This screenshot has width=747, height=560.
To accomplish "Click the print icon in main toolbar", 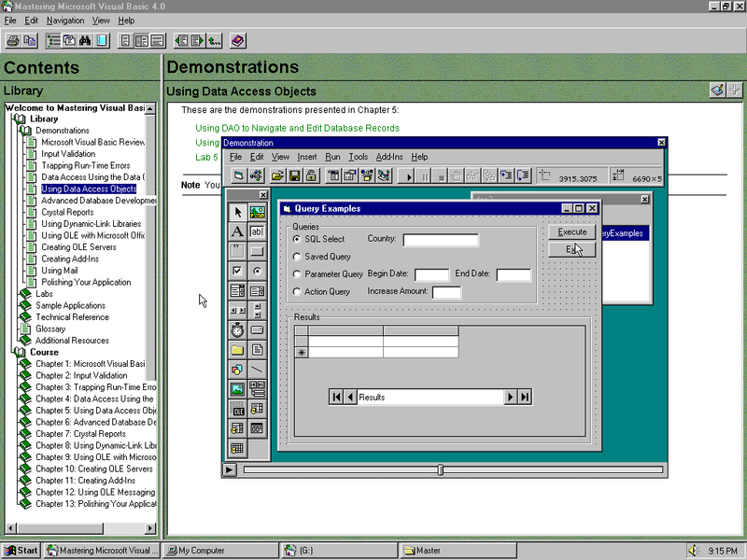I will coord(13,41).
